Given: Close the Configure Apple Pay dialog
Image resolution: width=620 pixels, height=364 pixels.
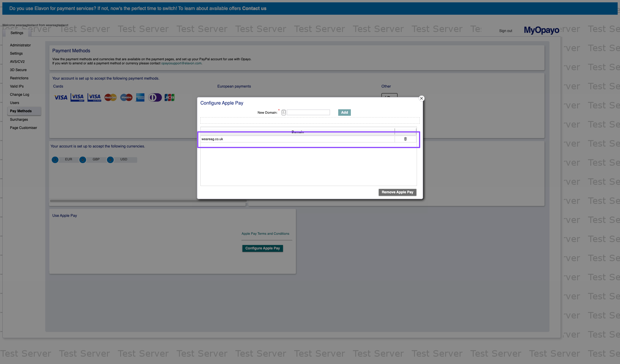Looking at the screenshot, I should pos(421,98).
